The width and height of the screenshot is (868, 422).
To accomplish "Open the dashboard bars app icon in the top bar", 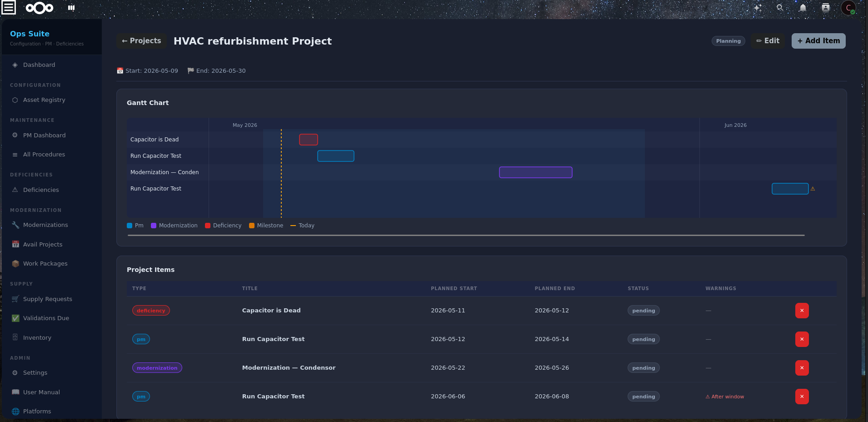I will click(71, 8).
